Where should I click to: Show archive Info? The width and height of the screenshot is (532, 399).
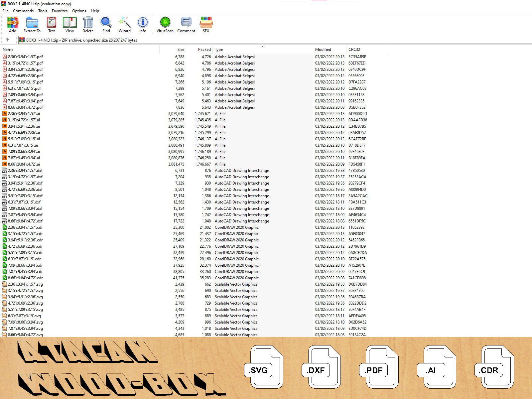pyautogui.click(x=143, y=25)
